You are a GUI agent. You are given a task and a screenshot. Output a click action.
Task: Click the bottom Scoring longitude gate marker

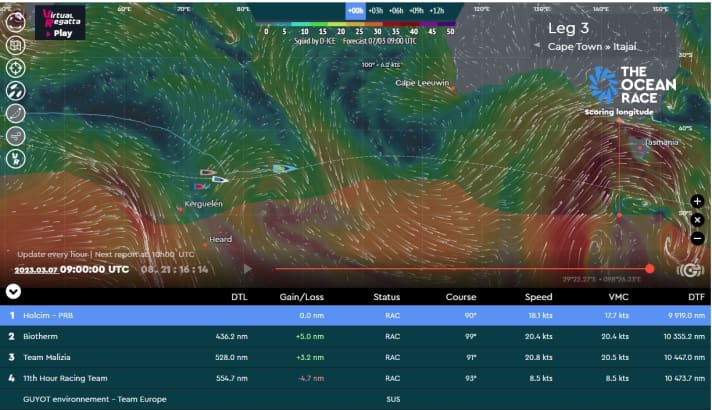pos(619,216)
